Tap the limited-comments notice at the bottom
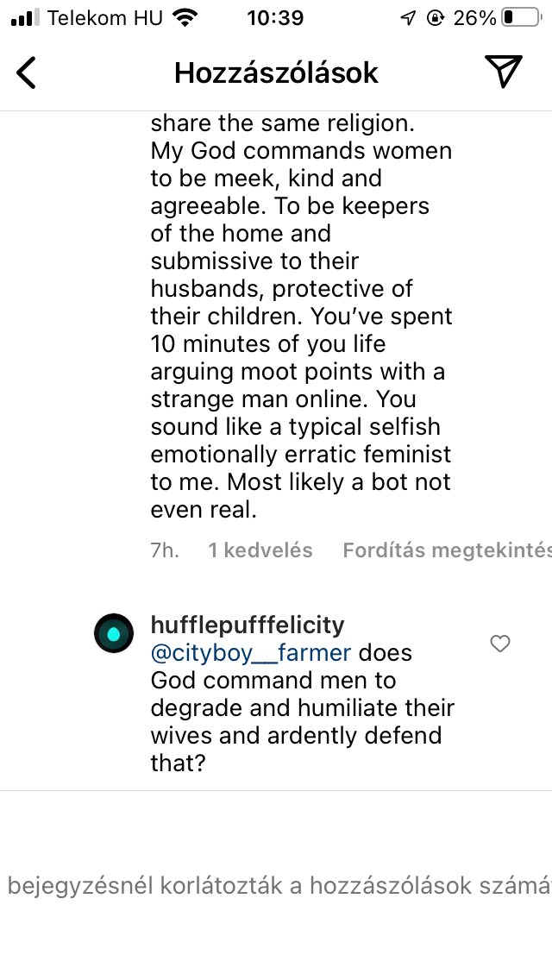The width and height of the screenshot is (552, 980). [x=278, y=885]
